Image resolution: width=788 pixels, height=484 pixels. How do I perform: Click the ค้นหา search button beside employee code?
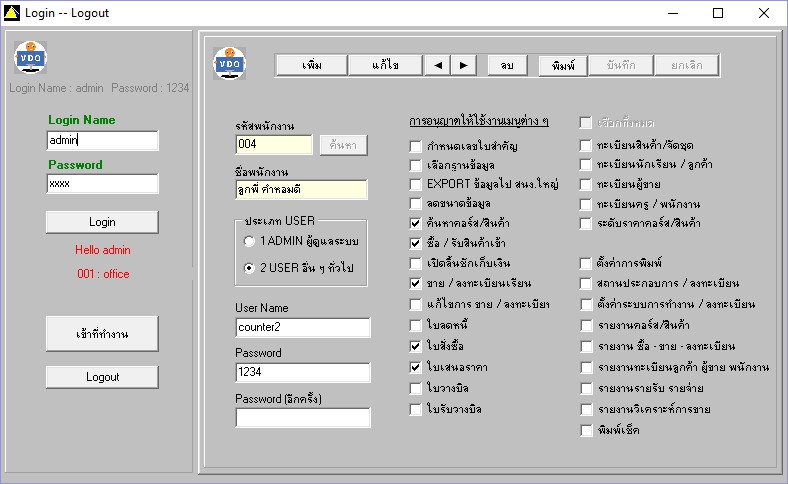pos(343,145)
